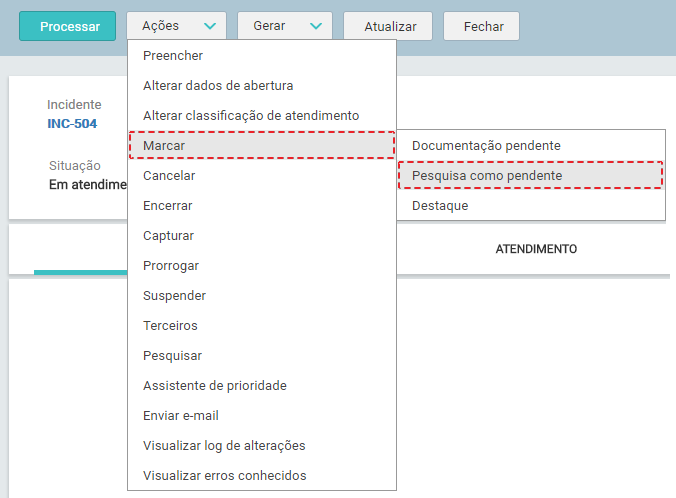Switch to the ATENDIMENTO tab

click(536, 249)
